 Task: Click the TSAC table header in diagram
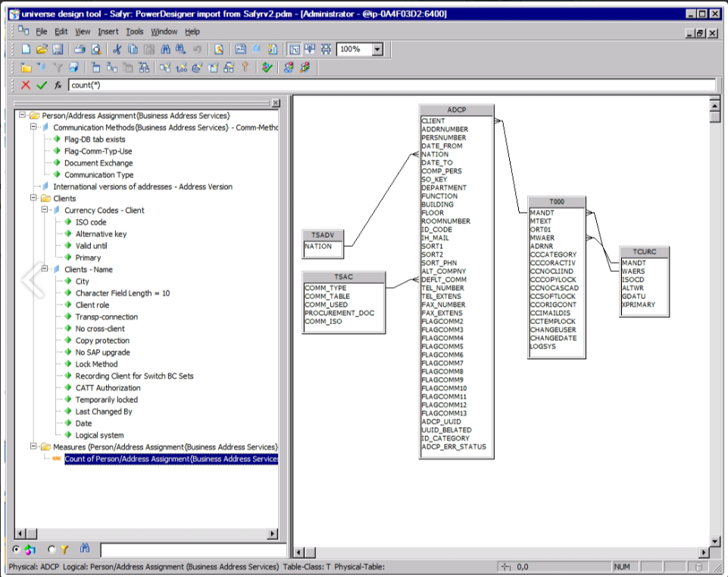pos(343,277)
